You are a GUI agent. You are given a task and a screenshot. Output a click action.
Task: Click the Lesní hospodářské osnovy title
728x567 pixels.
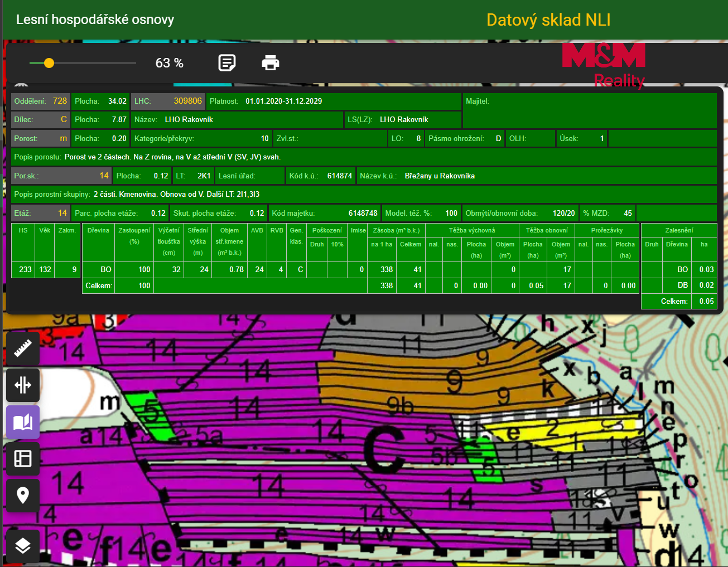click(x=95, y=20)
